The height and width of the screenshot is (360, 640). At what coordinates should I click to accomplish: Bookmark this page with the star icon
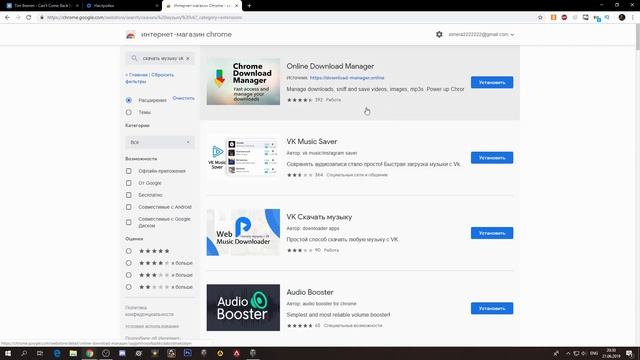tap(540, 18)
